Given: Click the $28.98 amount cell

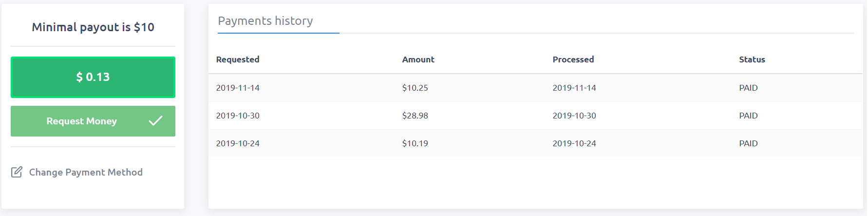Looking at the screenshot, I should pos(415,116).
